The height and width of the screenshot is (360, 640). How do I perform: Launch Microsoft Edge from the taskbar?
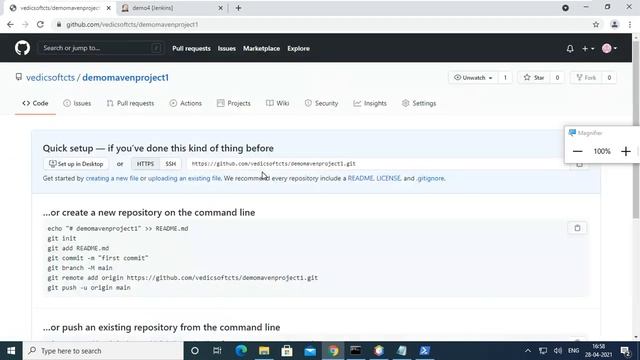point(241,351)
